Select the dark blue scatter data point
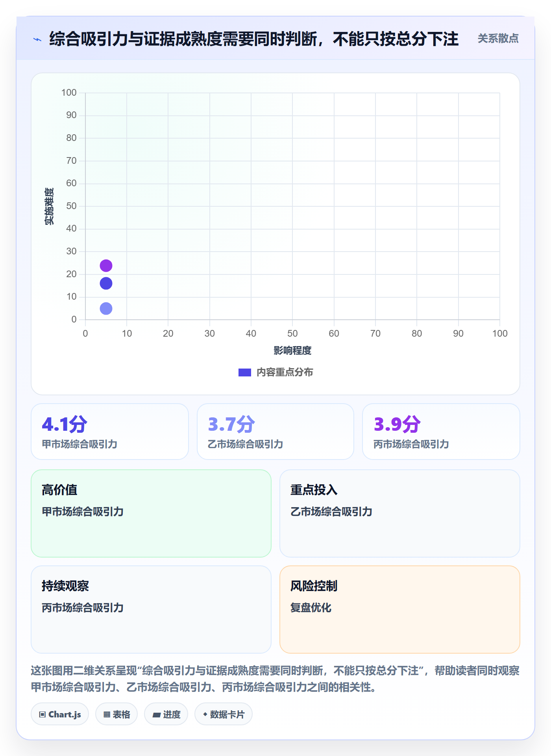This screenshot has width=551, height=756. 106,283
